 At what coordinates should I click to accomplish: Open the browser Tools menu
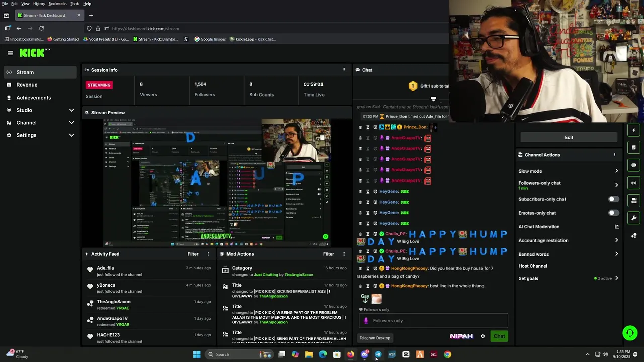click(74, 3)
